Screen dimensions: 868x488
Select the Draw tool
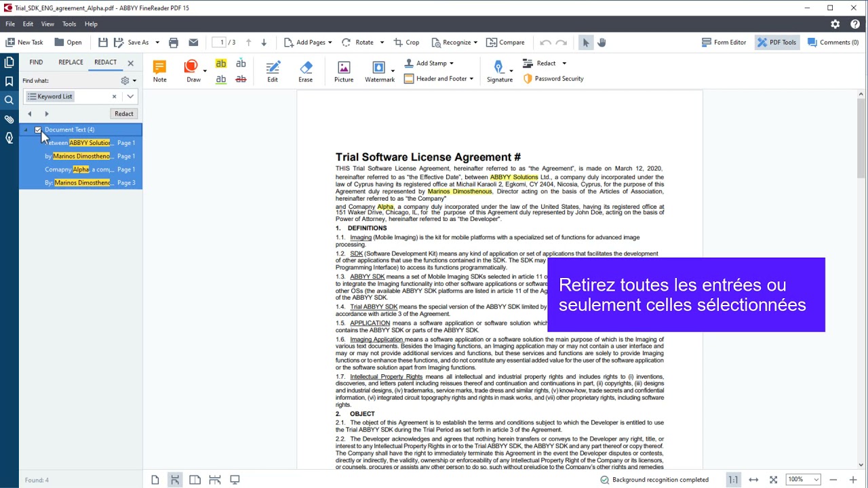point(192,71)
